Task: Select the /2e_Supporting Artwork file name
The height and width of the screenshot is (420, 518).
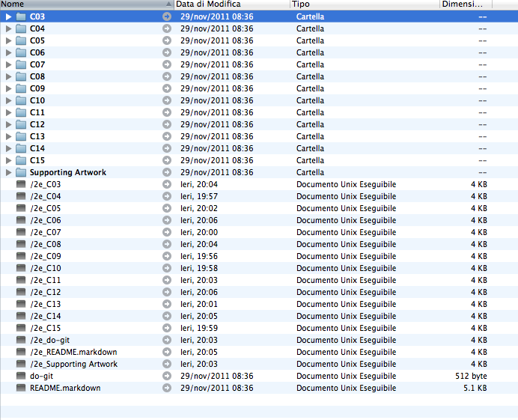Action: 73,364
